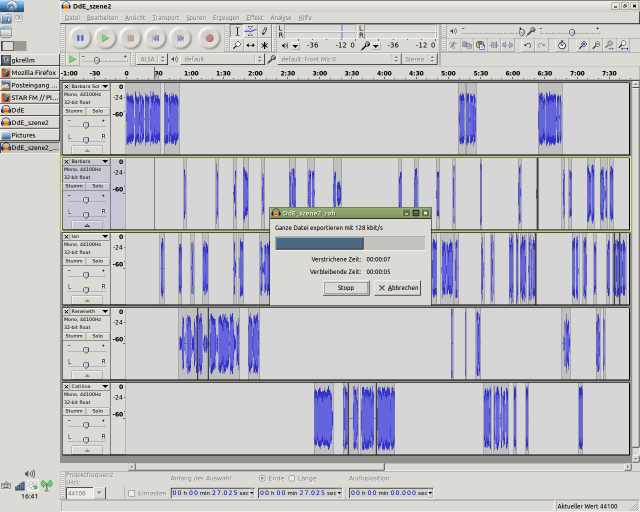Viewport: 640px width, 512px height.
Task: Redo the last undone action
Action: pos(541,45)
